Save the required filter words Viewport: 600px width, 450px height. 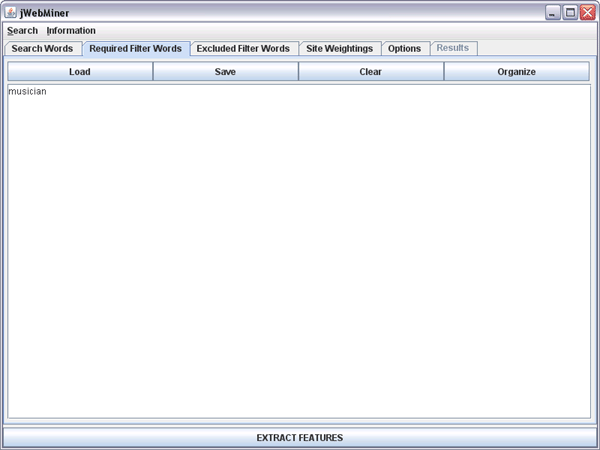tap(225, 72)
